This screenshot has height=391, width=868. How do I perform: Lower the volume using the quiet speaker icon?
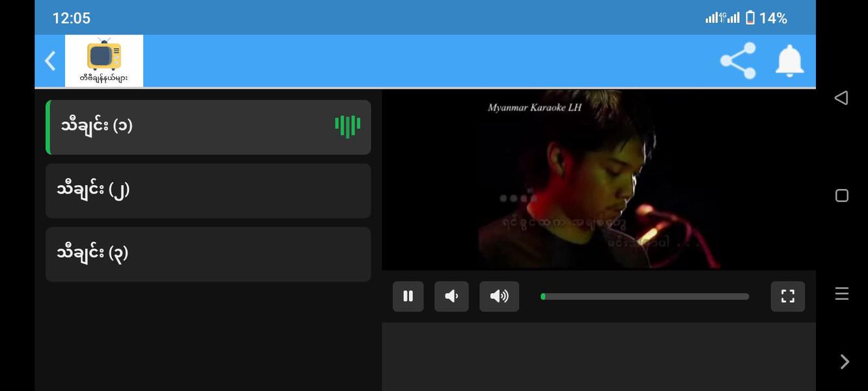tap(452, 295)
